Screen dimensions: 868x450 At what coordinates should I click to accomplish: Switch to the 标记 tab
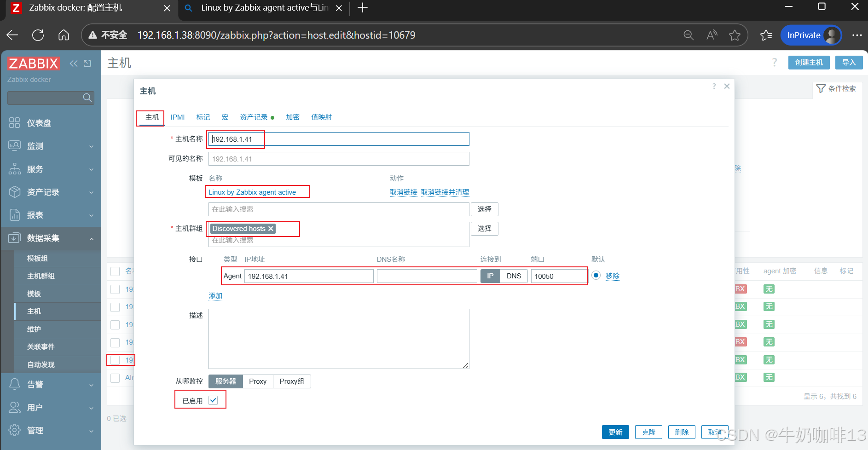click(x=203, y=117)
